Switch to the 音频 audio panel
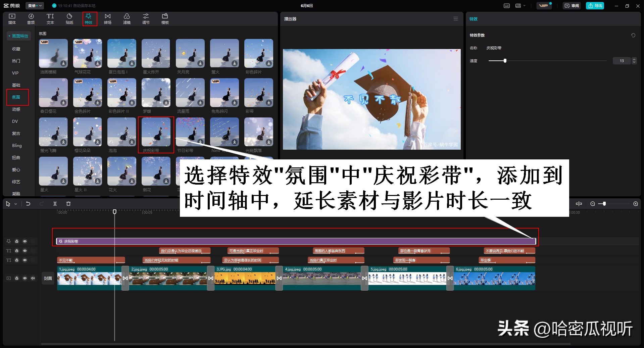 pos(31,18)
